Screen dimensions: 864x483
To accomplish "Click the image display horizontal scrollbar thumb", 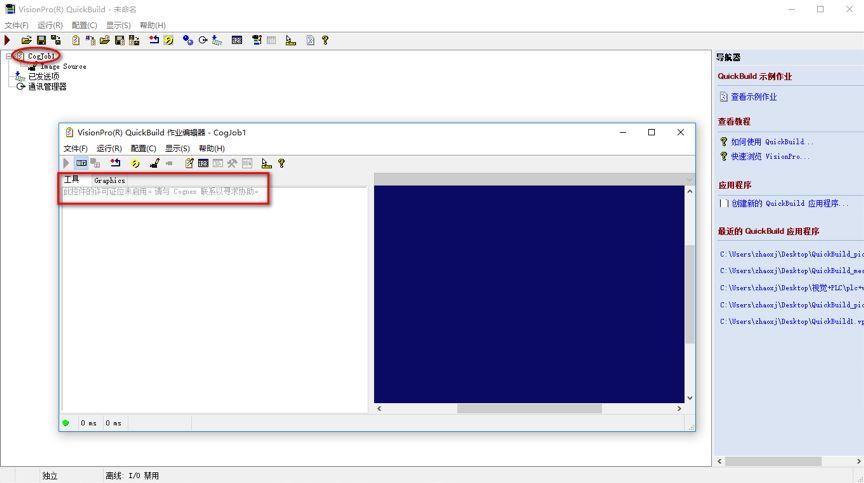I will click(x=529, y=409).
